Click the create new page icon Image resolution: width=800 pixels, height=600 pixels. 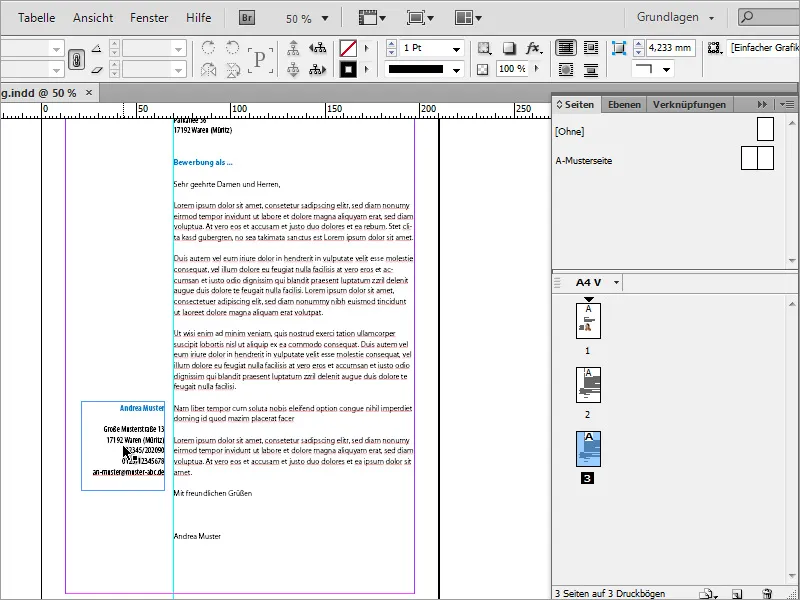coord(737,594)
